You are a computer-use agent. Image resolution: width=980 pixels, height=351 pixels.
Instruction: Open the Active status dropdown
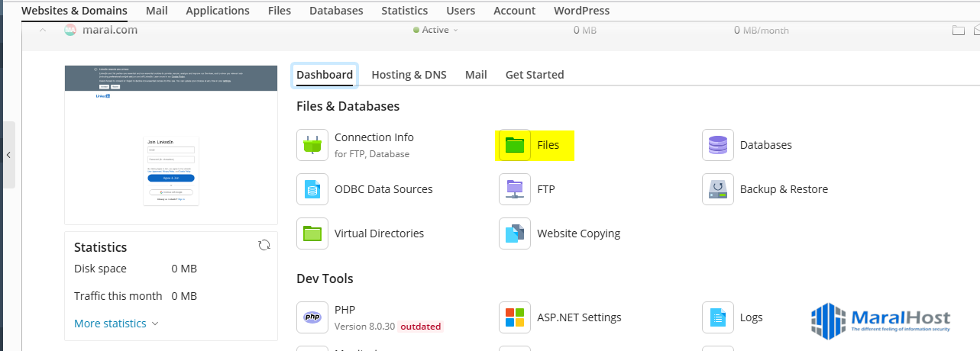(x=435, y=30)
